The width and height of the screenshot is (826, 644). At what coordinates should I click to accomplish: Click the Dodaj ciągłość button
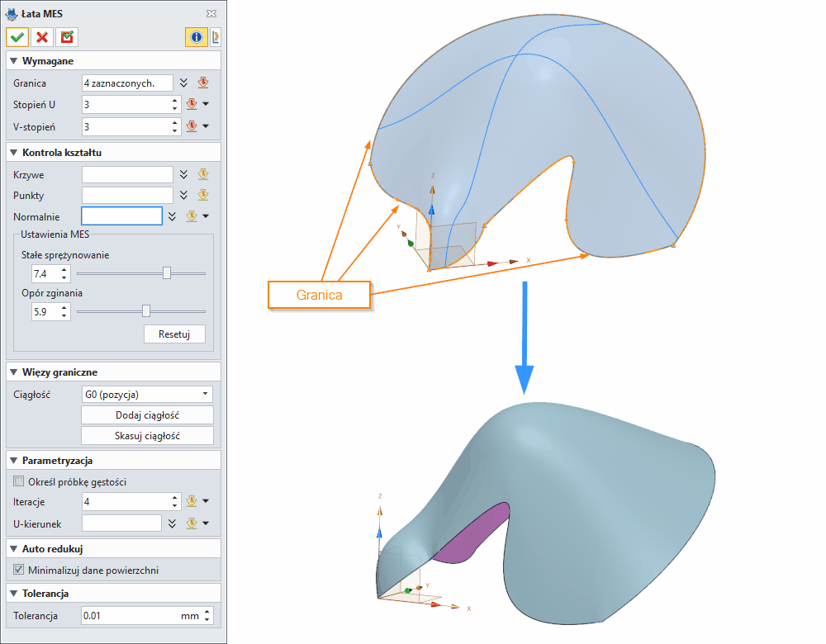[x=147, y=414]
